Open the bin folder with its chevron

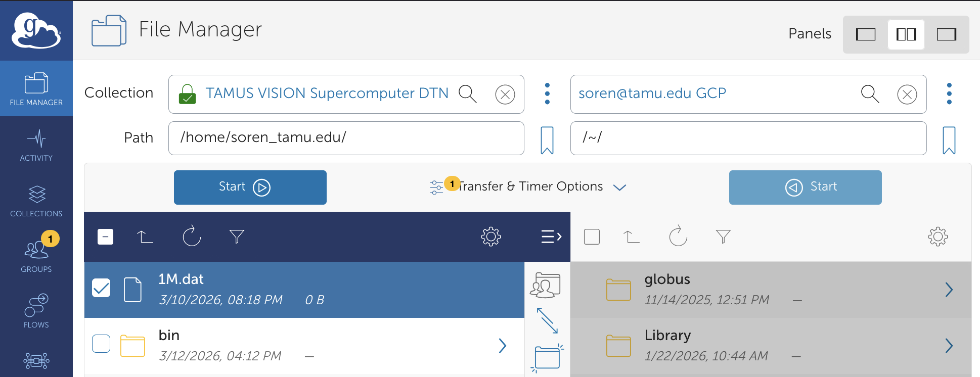(503, 346)
